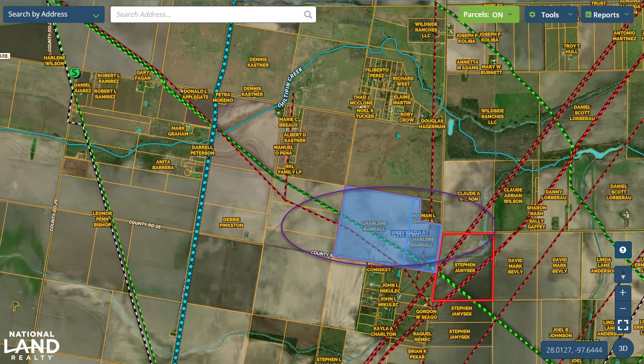Viewport: 644px width, 364px height.
Task: Click the Reports bar chart icon
Action: [588, 14]
